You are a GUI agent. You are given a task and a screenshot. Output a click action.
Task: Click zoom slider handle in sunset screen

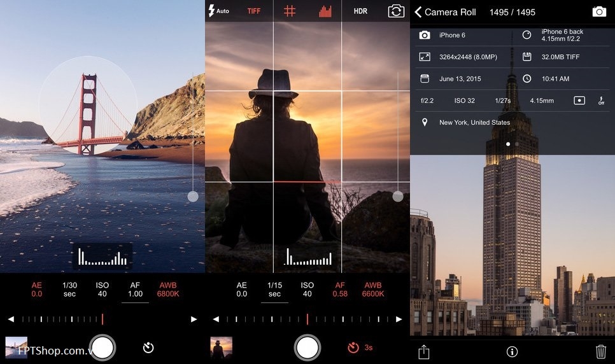(398, 197)
